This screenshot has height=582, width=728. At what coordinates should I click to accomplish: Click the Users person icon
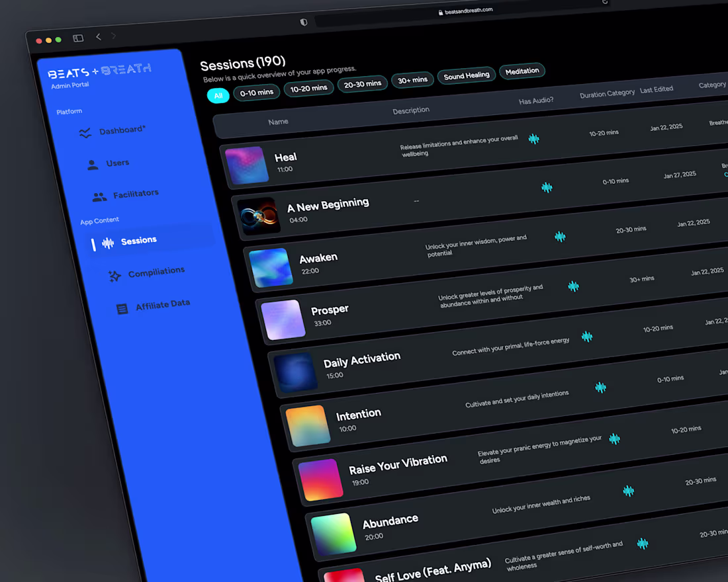pyautogui.click(x=92, y=164)
